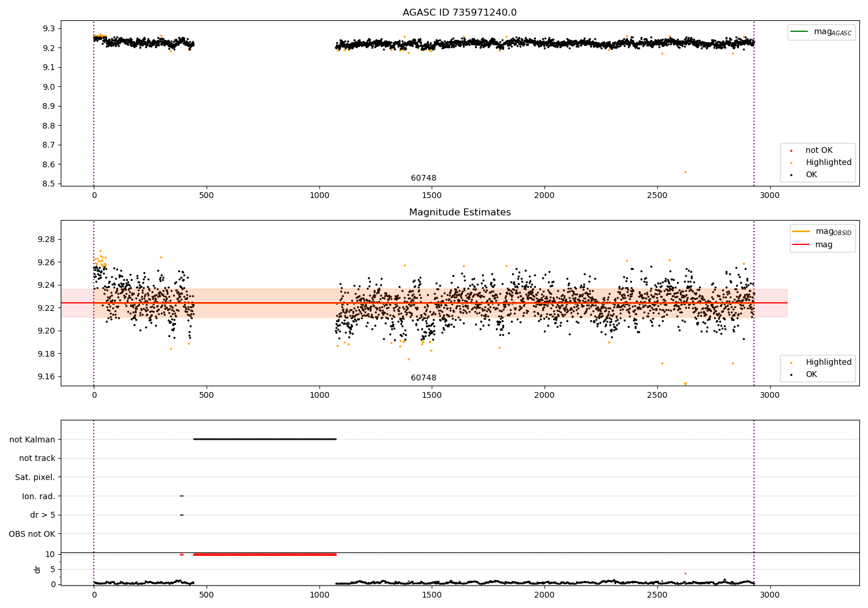868x608 pixels.
Task: Click the Magnitude Estimates subplot title
Action: 459,213
